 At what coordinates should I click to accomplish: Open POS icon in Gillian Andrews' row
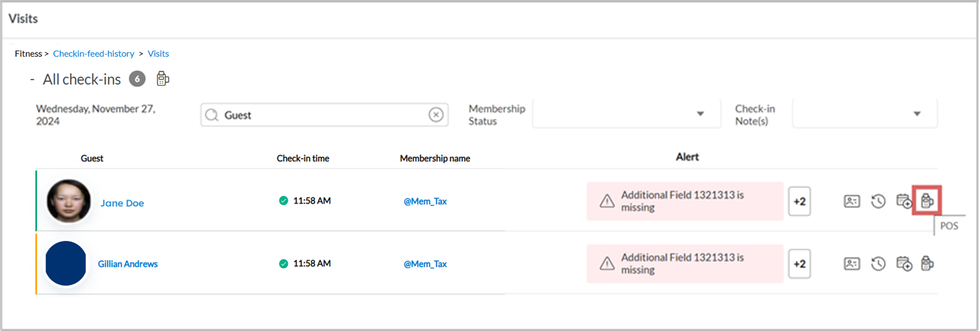(927, 263)
